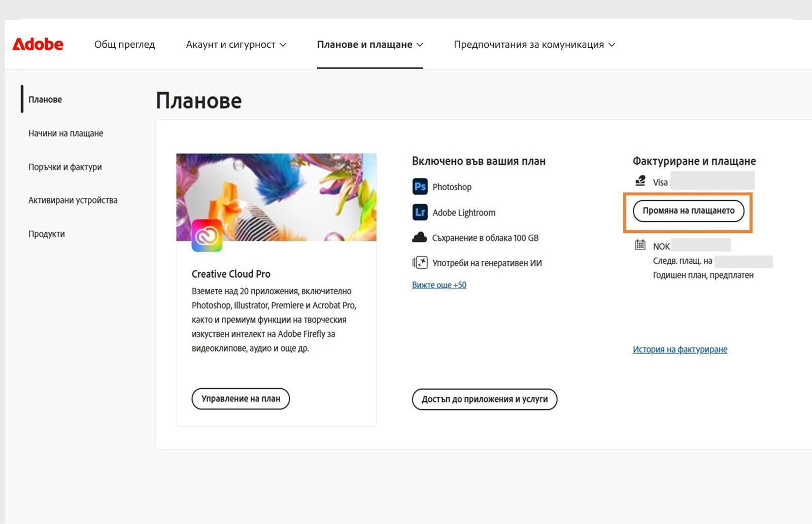Image resolution: width=812 pixels, height=524 pixels.
Task: Open Активирани устройства section
Action: coord(73,200)
